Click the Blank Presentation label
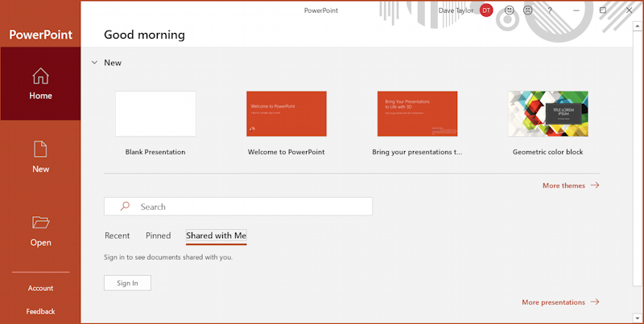The height and width of the screenshot is (324, 644). [155, 152]
